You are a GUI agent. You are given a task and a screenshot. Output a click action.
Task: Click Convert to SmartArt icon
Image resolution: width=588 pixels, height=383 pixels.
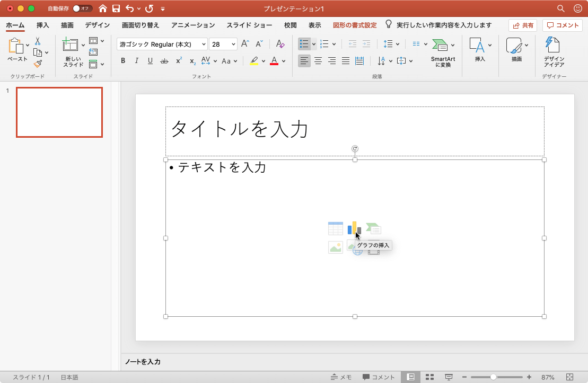pyautogui.click(x=440, y=46)
